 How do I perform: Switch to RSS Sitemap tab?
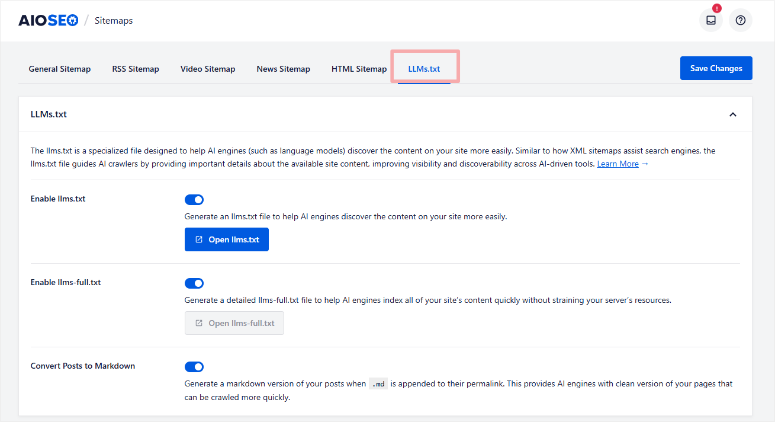[x=135, y=69]
